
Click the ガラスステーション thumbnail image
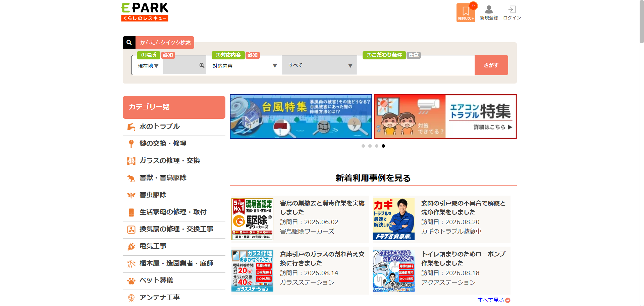252,270
